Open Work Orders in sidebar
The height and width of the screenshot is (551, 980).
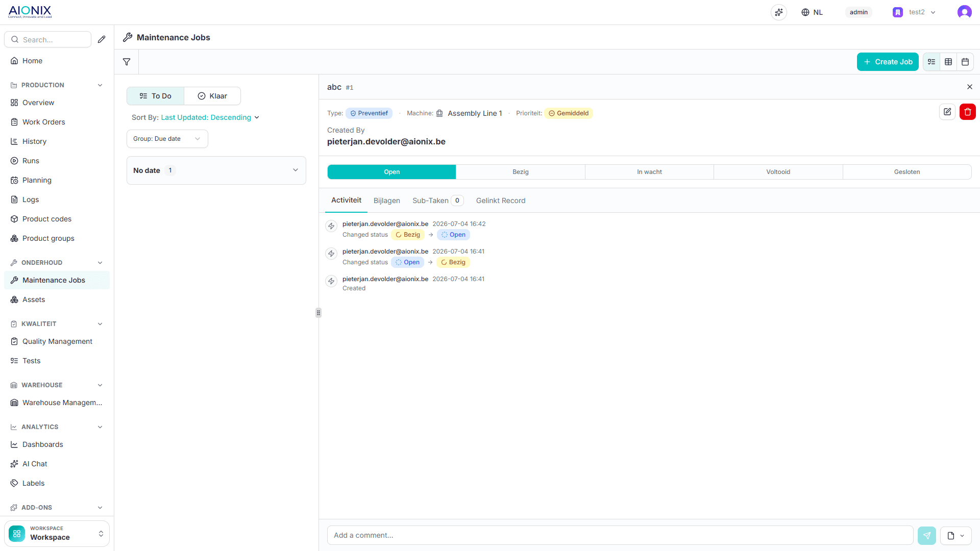click(x=57, y=122)
